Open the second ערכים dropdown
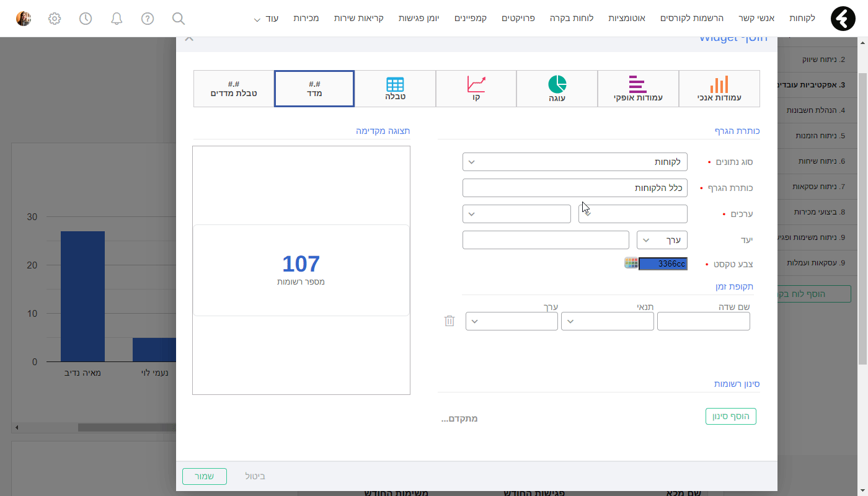Image resolution: width=868 pixels, height=496 pixels. [516, 214]
